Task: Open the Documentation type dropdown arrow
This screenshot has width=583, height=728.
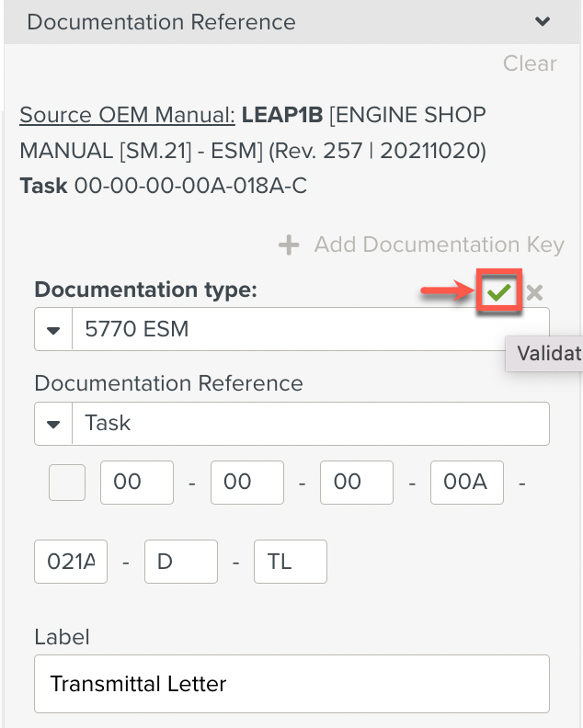Action: (53, 329)
